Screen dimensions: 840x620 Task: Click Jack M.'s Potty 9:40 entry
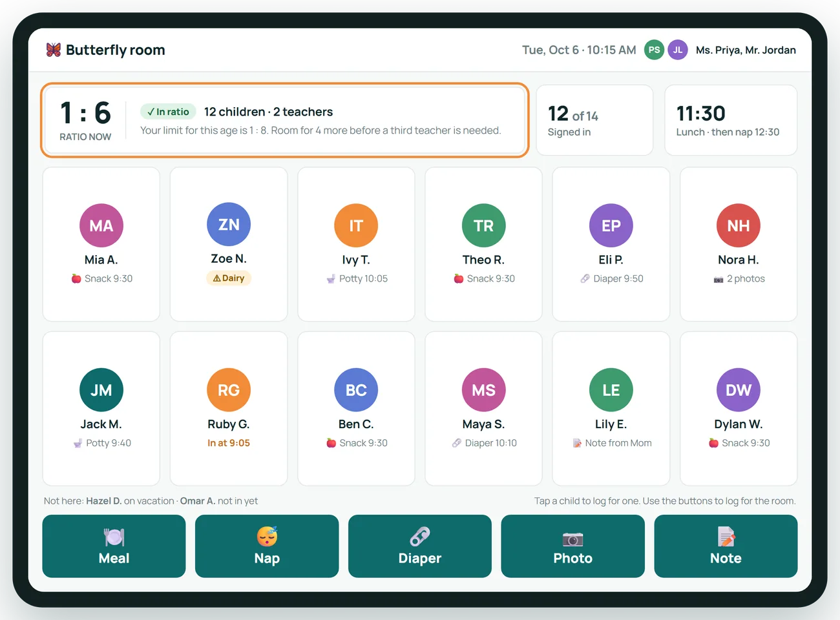pos(101,443)
